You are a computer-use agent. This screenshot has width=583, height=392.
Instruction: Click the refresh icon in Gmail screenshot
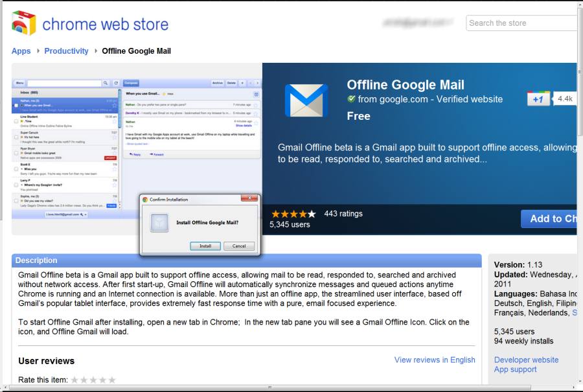pyautogui.click(x=116, y=83)
